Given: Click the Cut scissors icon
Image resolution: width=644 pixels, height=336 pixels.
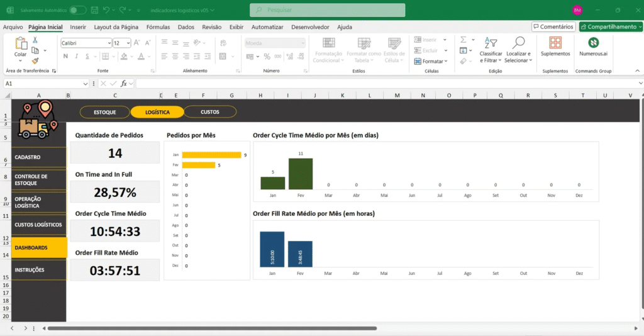Looking at the screenshot, I should 35,40.
